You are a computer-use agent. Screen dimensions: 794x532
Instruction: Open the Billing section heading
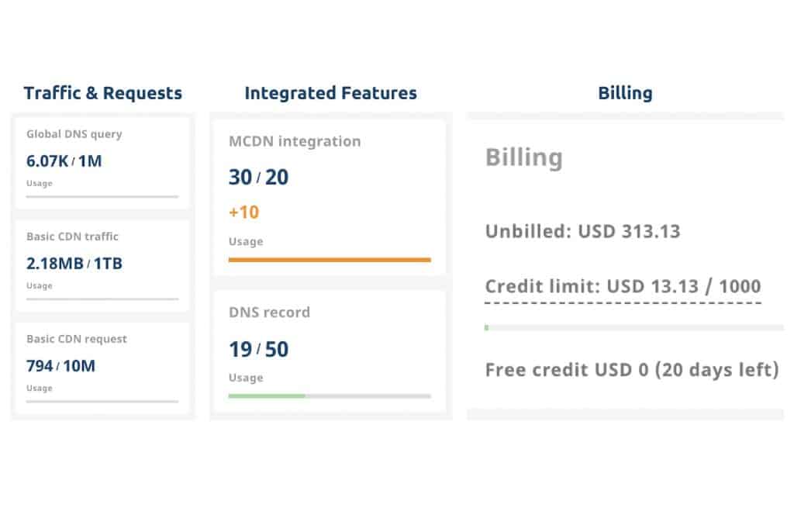click(625, 93)
